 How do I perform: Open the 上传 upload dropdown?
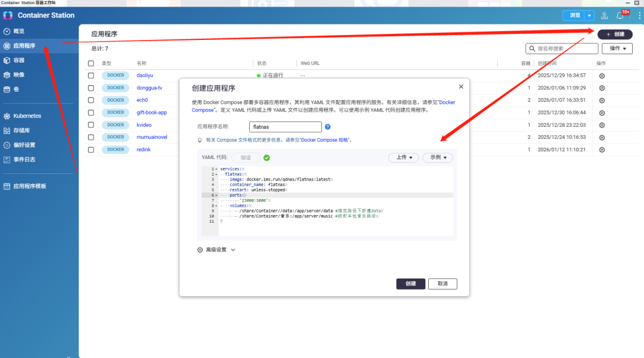click(x=404, y=158)
